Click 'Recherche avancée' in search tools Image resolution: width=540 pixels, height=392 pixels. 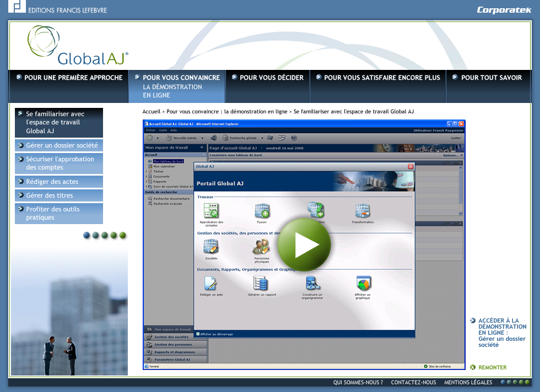(165, 204)
